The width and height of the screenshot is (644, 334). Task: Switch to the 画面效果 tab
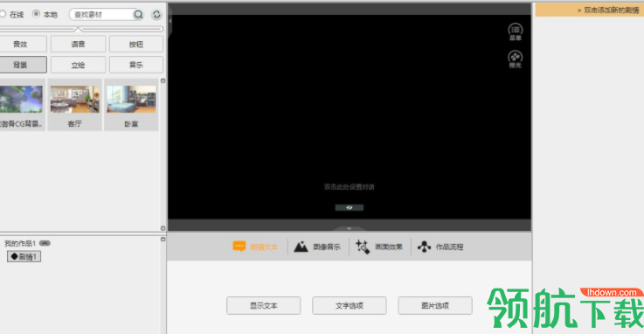378,247
